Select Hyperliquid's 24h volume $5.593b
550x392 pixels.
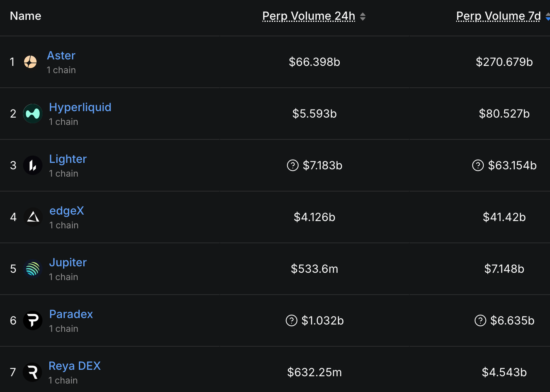click(314, 114)
